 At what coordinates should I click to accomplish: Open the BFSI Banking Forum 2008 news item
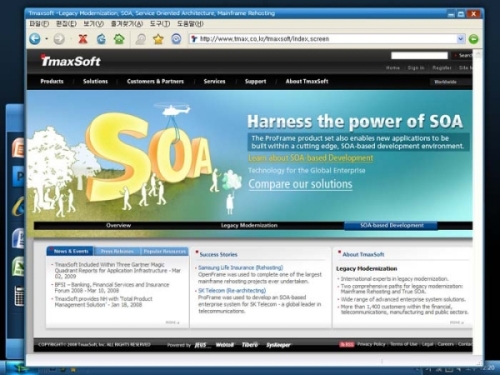pos(112,287)
